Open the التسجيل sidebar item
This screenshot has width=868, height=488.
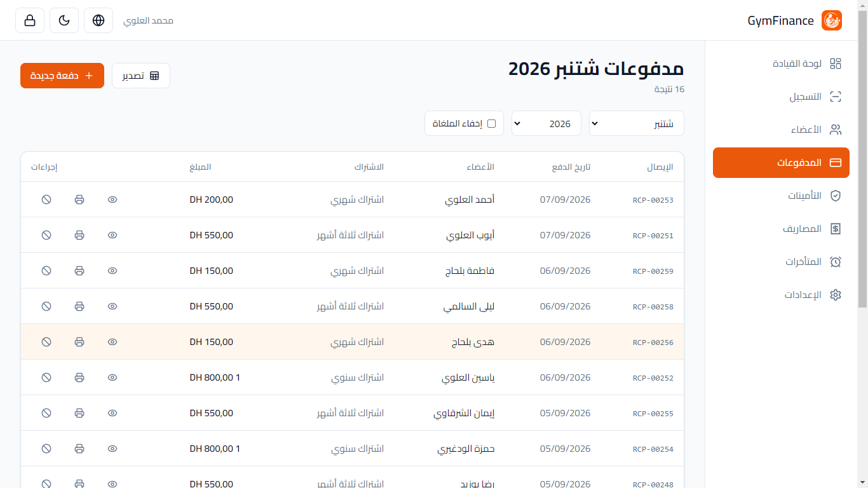781,97
